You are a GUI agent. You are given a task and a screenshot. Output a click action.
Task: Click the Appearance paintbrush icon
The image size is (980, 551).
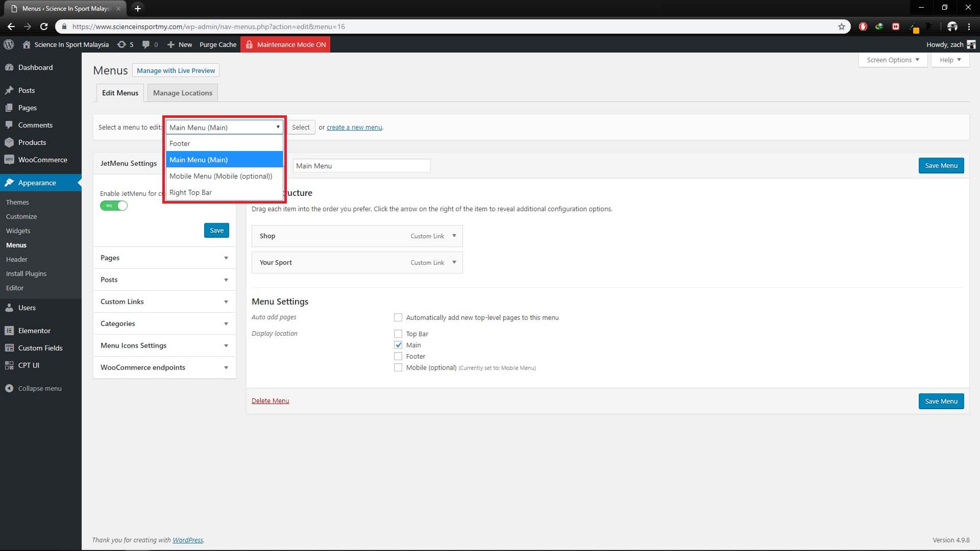point(9,183)
